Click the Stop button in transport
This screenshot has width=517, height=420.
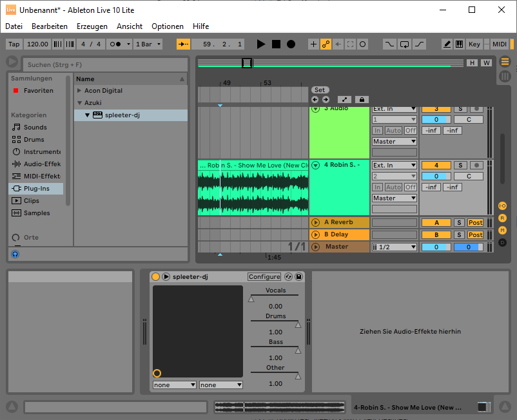pyautogui.click(x=276, y=44)
